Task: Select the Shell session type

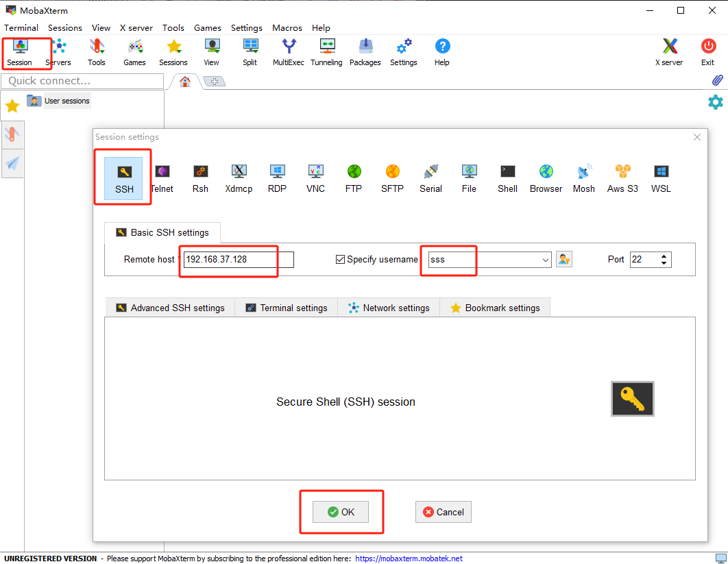Action: (507, 178)
